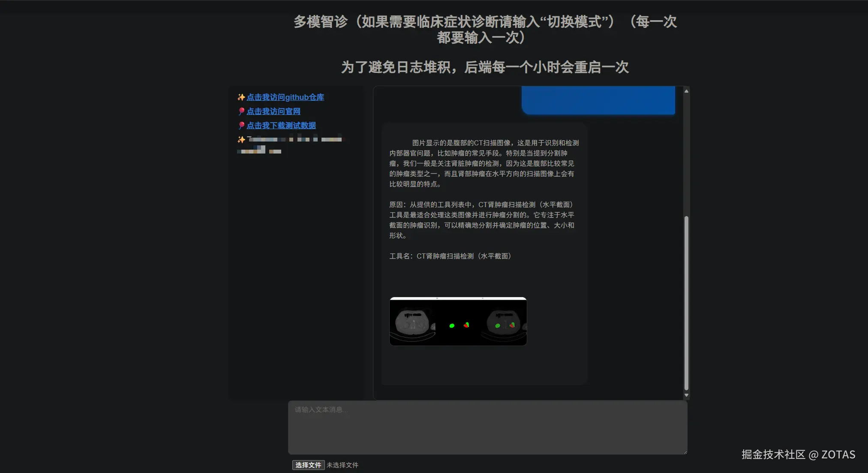
Task: Open the 点击我访问官网 link
Action: (x=273, y=111)
